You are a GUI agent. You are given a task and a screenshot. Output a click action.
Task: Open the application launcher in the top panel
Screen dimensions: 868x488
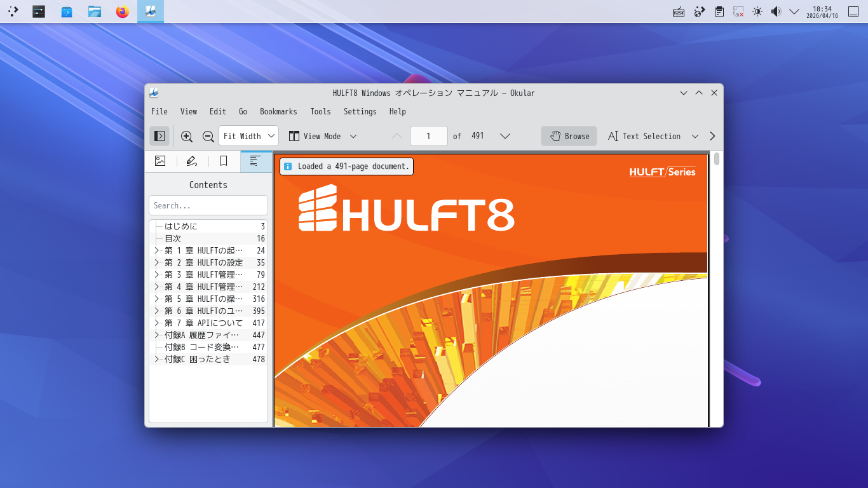[13, 11]
